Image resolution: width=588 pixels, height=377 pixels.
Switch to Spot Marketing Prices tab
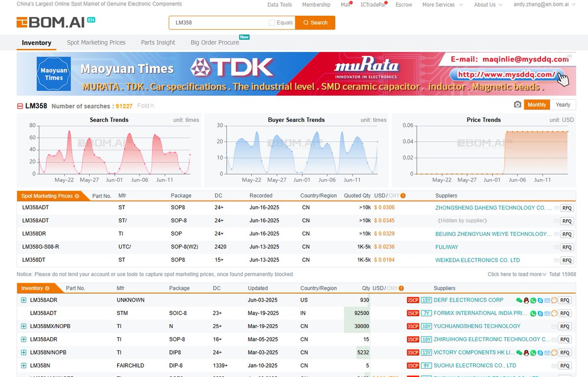(x=96, y=43)
